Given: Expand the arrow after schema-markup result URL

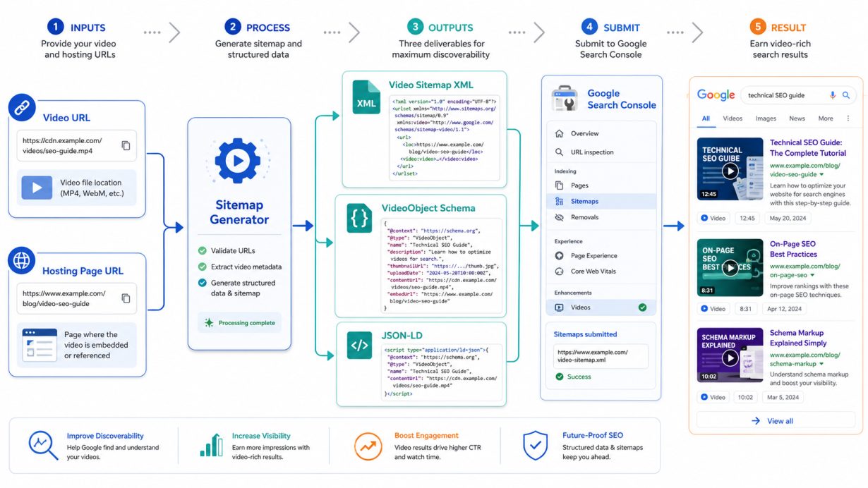Looking at the screenshot, I should (x=822, y=364).
